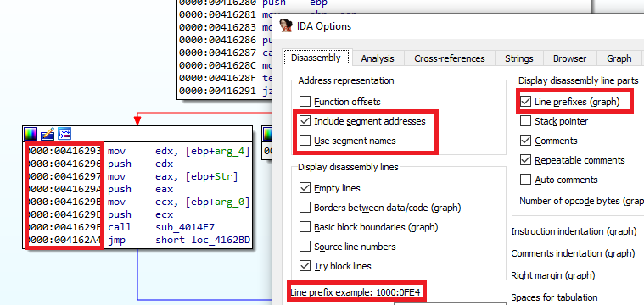Enable the Function offsets checkbox

point(305,102)
